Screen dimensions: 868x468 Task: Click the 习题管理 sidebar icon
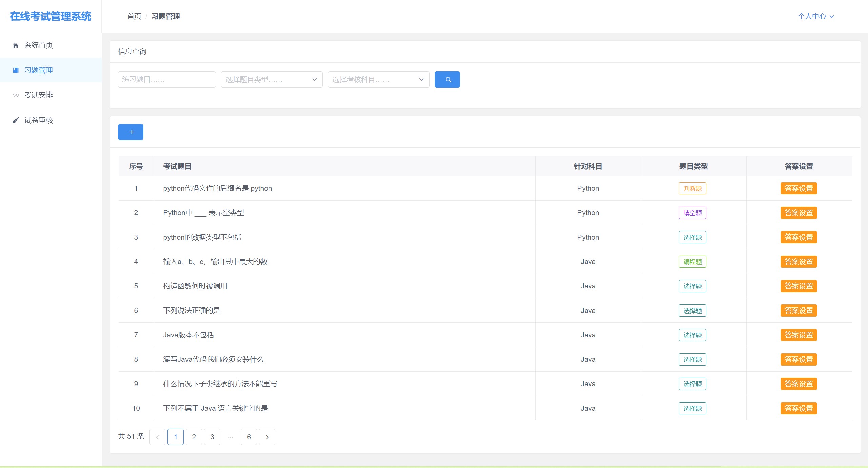(x=16, y=70)
